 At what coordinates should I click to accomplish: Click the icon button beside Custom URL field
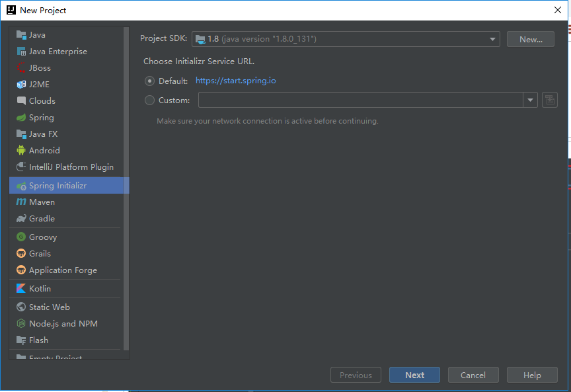click(549, 100)
